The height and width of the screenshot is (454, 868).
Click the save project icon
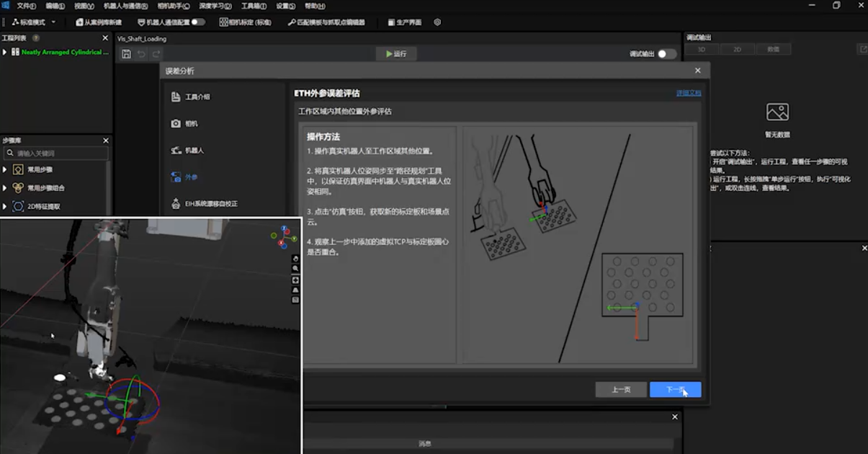click(x=126, y=54)
